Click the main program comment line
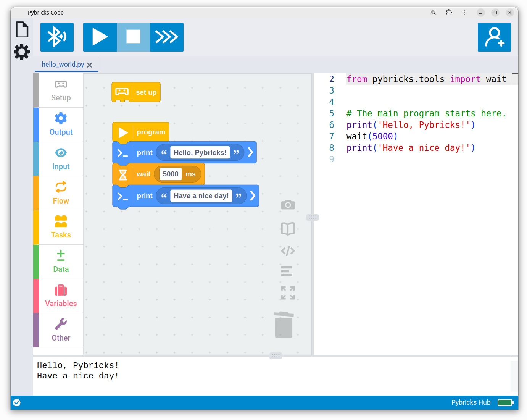Viewport: 527px width, 420px height. [x=426, y=113]
